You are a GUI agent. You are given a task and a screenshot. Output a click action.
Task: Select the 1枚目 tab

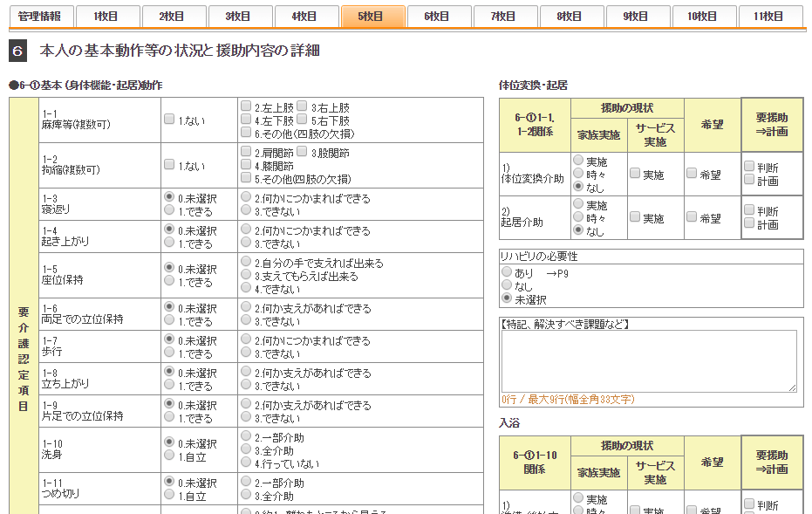pos(106,17)
